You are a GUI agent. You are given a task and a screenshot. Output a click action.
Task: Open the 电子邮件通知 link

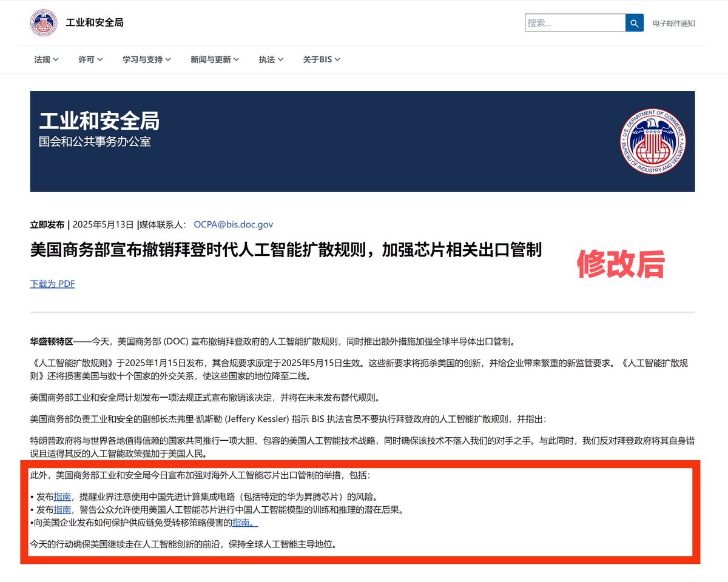tap(673, 24)
